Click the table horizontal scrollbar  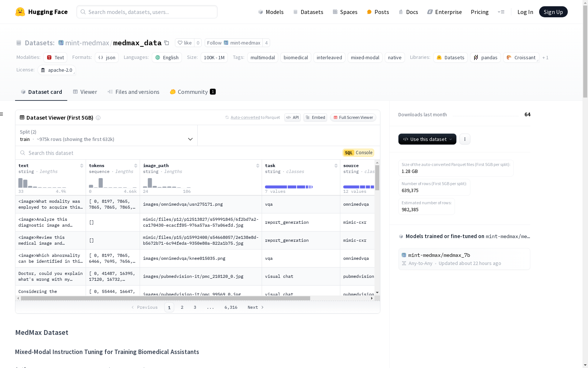click(x=165, y=298)
